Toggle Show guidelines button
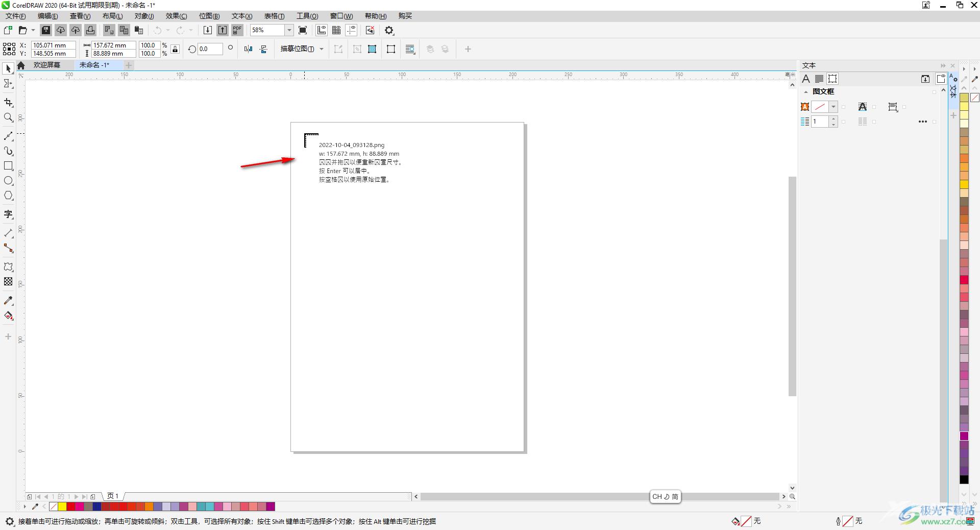The height and width of the screenshot is (530, 980). [351, 30]
